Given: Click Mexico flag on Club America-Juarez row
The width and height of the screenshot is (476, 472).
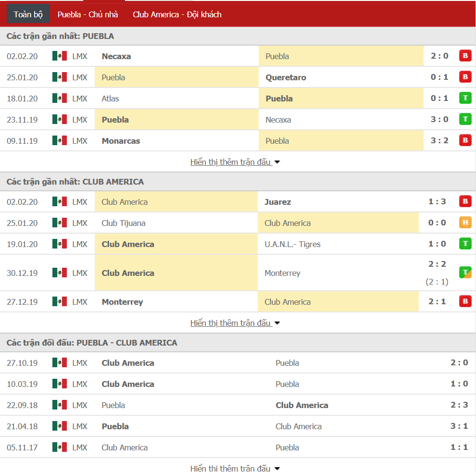Looking at the screenshot, I should pos(60,201).
